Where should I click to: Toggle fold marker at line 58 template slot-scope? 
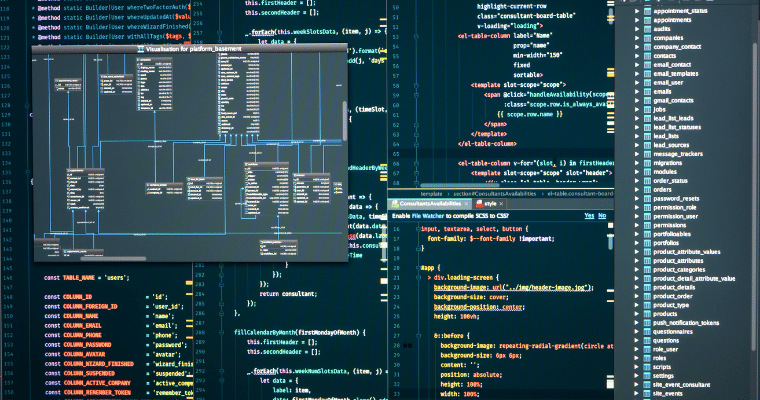pos(416,85)
